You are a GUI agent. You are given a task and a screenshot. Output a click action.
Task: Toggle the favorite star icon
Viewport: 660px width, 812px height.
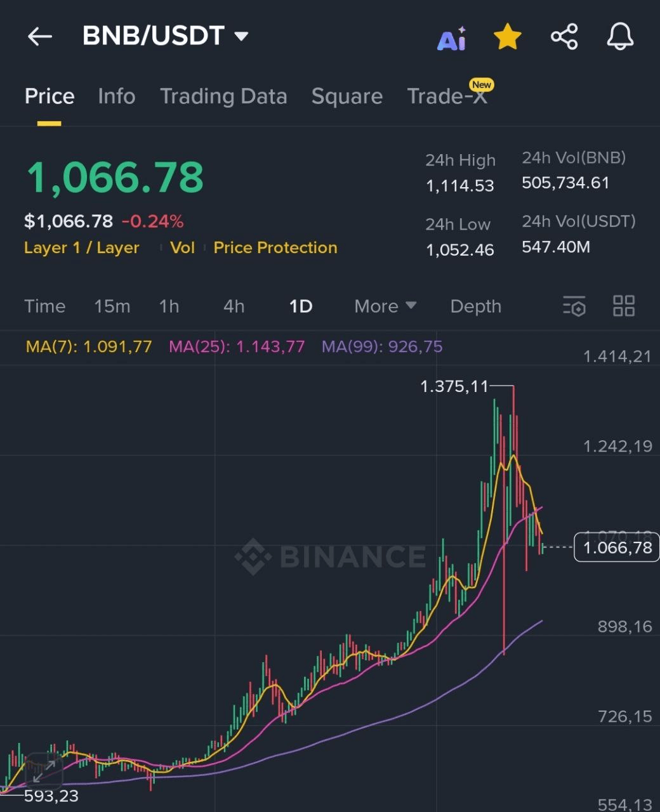pyautogui.click(x=508, y=37)
